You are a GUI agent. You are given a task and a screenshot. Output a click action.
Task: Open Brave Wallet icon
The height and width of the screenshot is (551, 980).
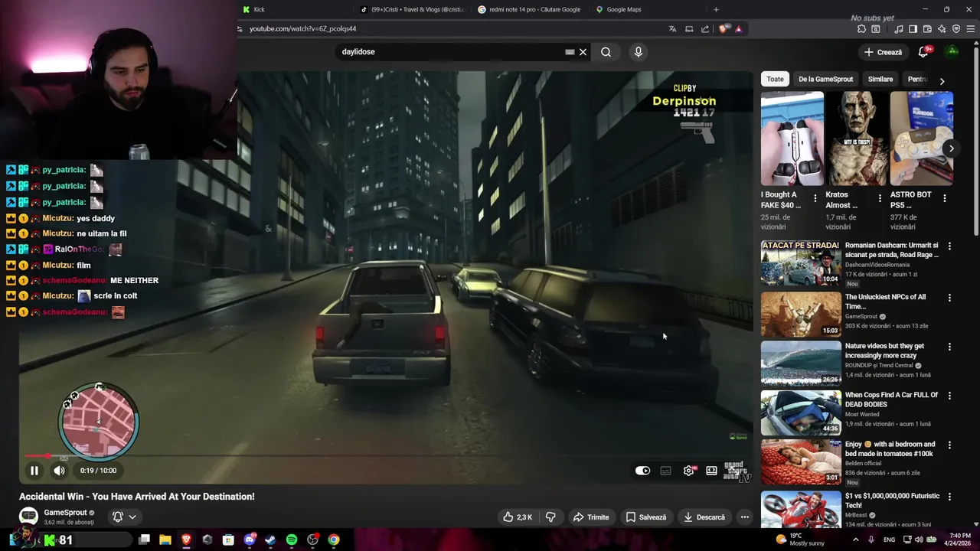pyautogui.click(x=927, y=29)
